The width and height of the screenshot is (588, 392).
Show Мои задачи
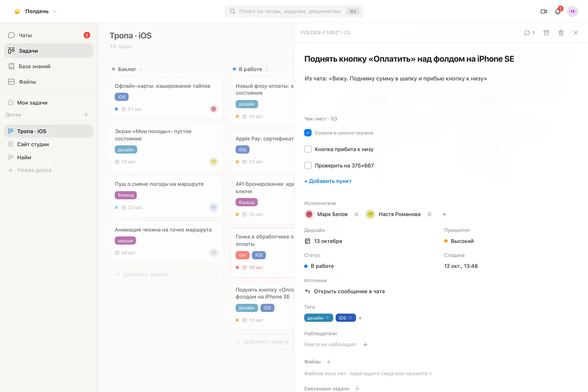pyautogui.click(x=49, y=102)
